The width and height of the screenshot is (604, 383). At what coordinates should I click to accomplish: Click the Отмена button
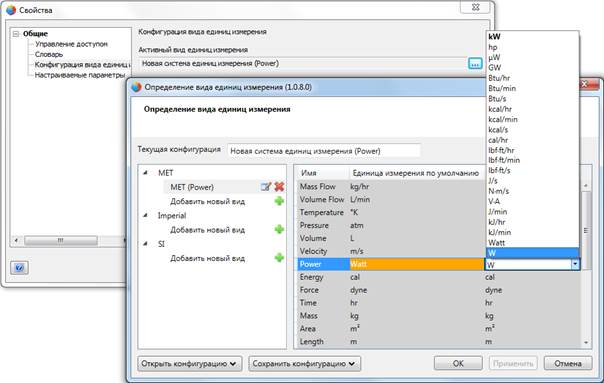tap(568, 363)
